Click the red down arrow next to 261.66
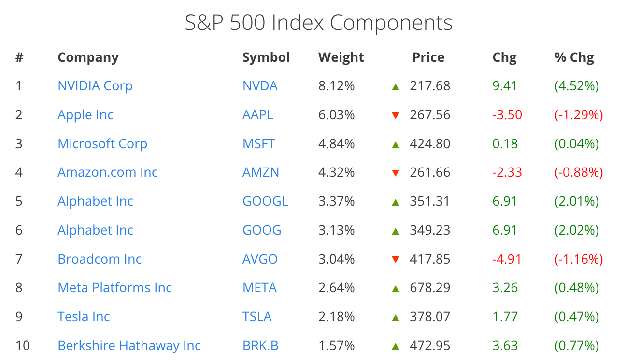This screenshot has height=364, width=626. pyautogui.click(x=396, y=173)
